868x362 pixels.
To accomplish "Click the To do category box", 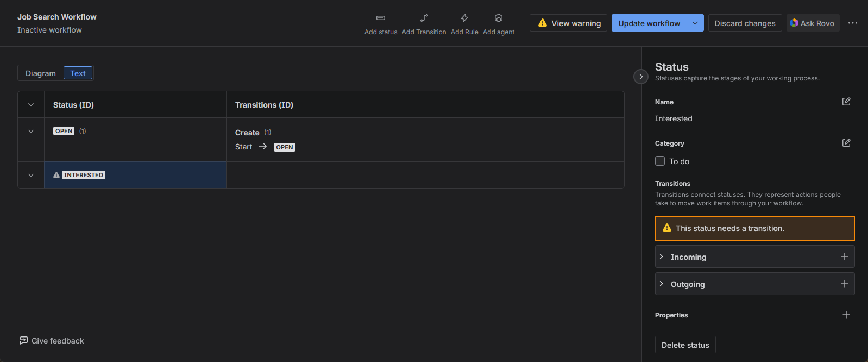I will point(660,161).
